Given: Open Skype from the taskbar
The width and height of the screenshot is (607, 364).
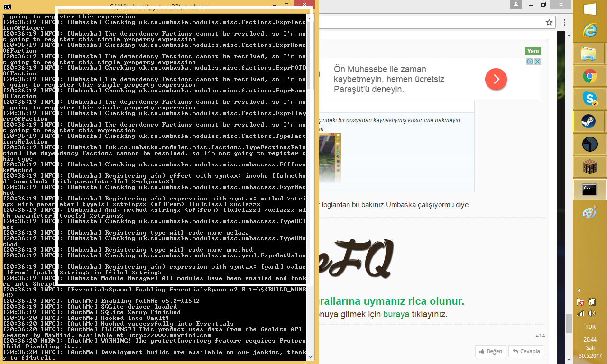Looking at the screenshot, I should pyautogui.click(x=590, y=99).
